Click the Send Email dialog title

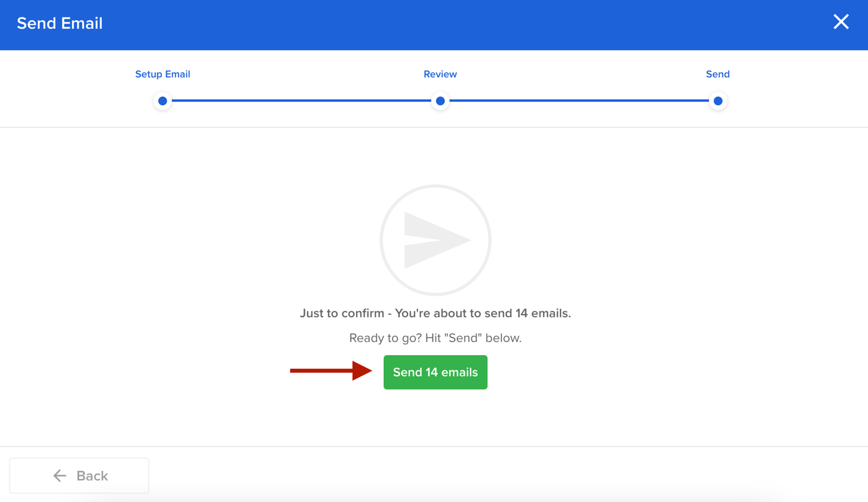(x=59, y=23)
